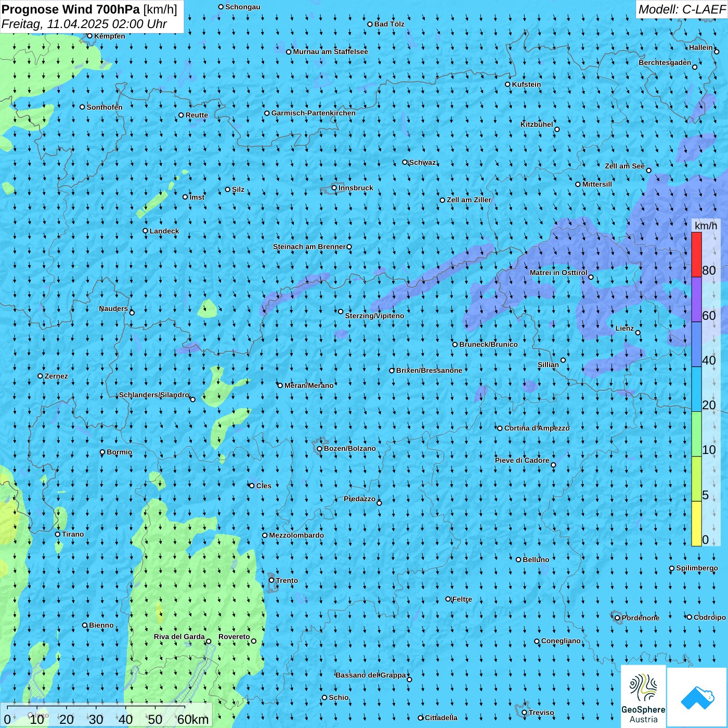The image size is (728, 728).
Task: Click the GeoSphere Austria logo
Action: 643,697
